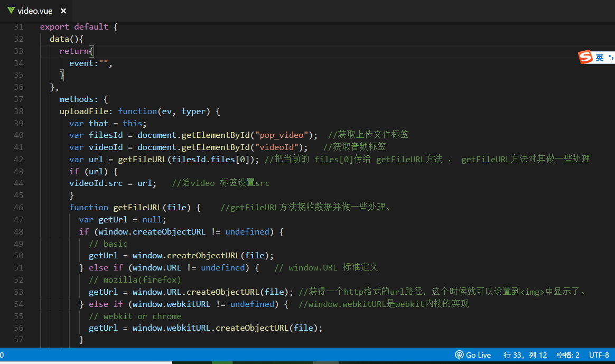Toggle the 英 language mode in the IME bar
The width and height of the screenshot is (615, 364).
pyautogui.click(x=599, y=58)
